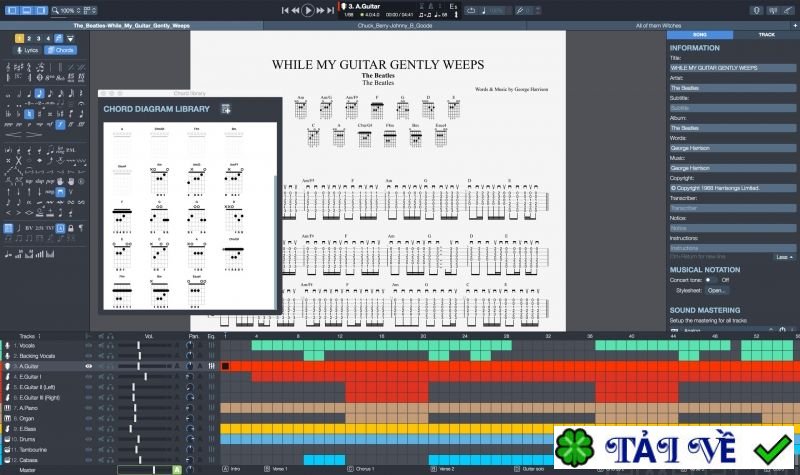Select the F barre chord diagram in library
800x475 pixels.
coord(122,217)
